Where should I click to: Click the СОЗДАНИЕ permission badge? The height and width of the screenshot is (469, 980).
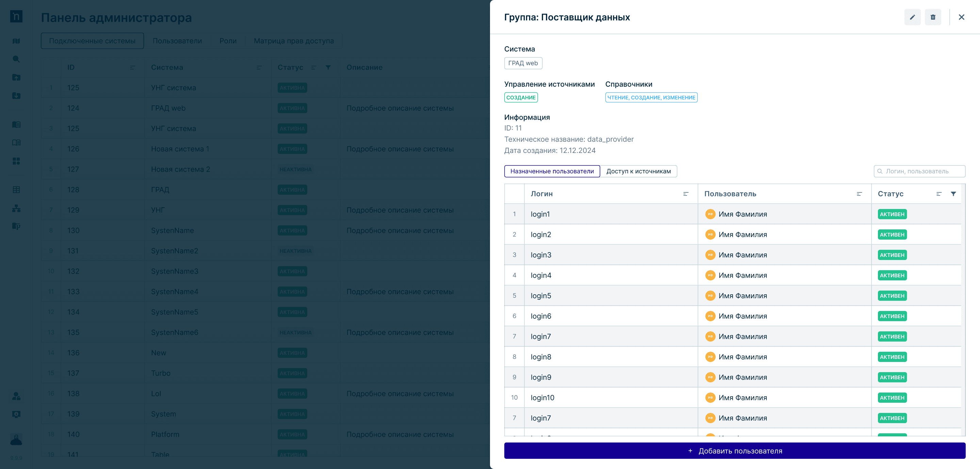pyautogui.click(x=520, y=97)
